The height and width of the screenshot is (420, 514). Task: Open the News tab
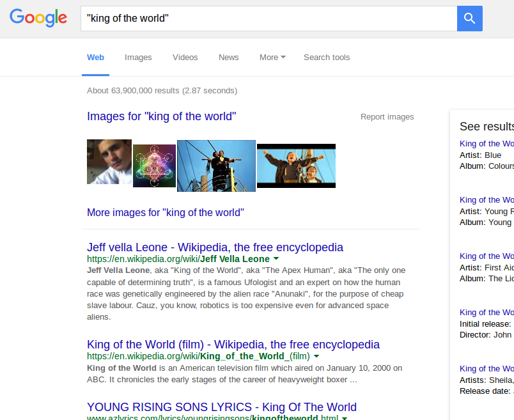[228, 58]
